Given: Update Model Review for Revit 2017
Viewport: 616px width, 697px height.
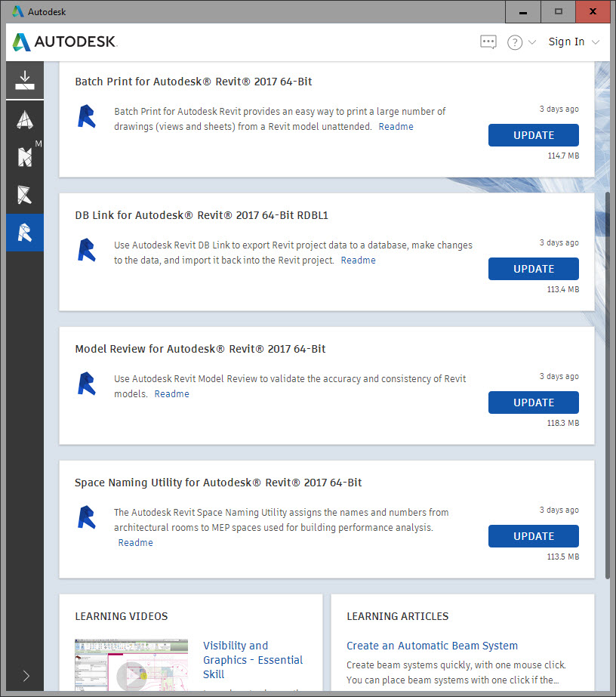Looking at the screenshot, I should 533,402.
